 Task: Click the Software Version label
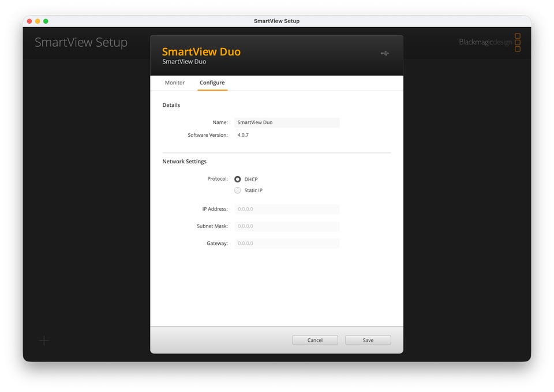coord(208,135)
